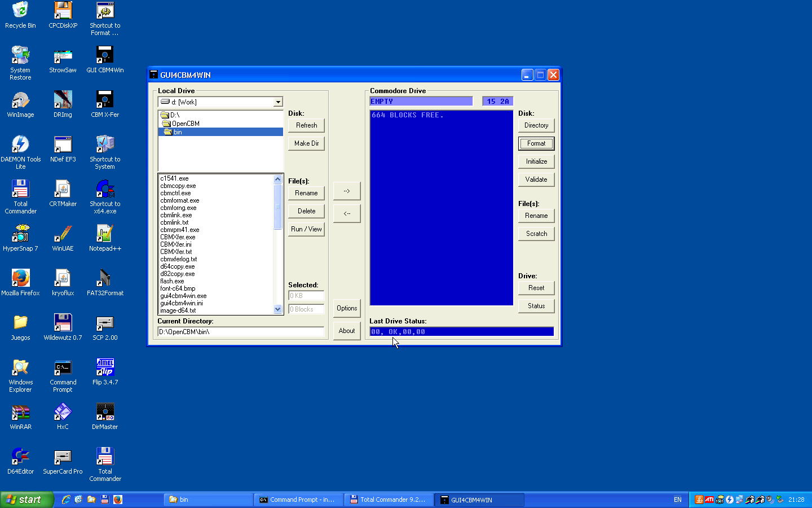Select Notepad++ desktop icon

coord(105,238)
